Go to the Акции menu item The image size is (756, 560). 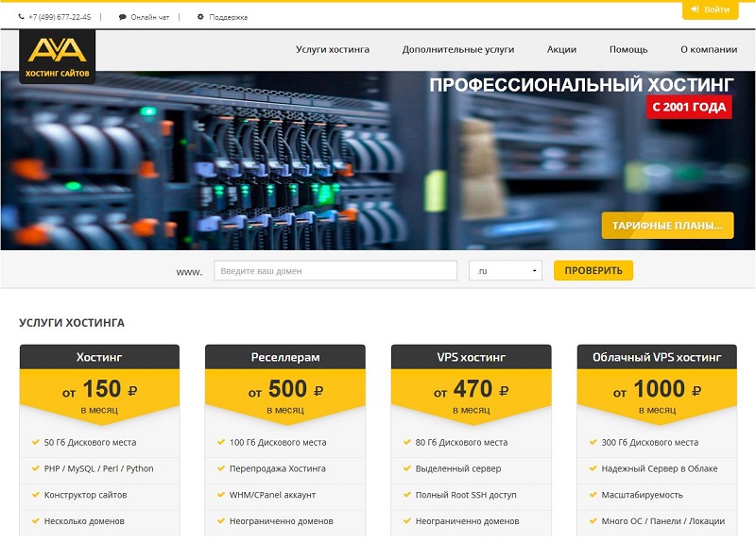click(x=561, y=49)
